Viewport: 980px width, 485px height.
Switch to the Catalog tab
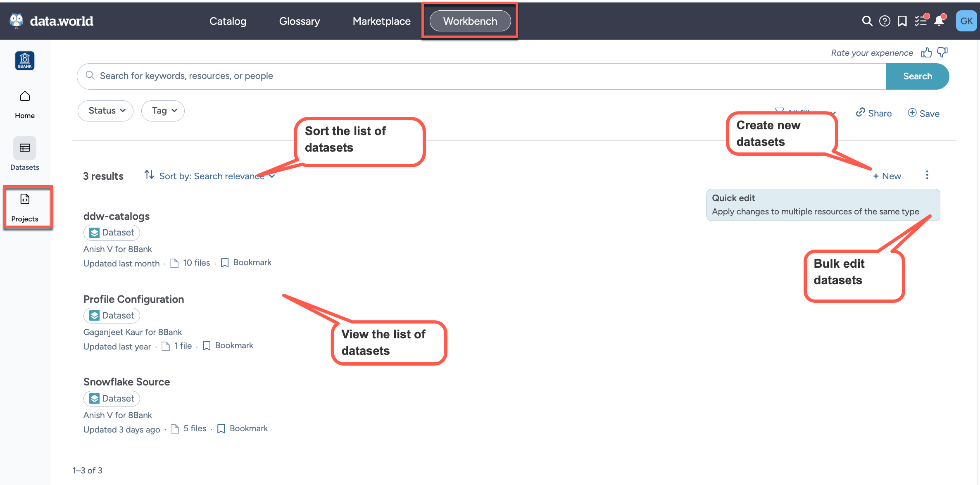coord(228,21)
